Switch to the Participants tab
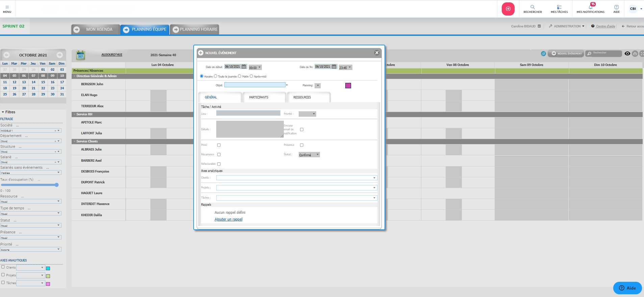644x297 pixels. (259, 97)
